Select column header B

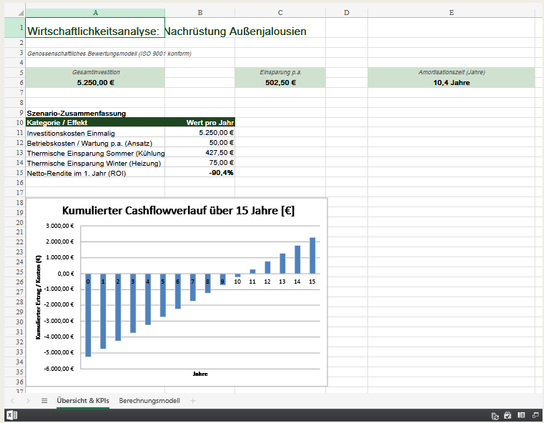pos(200,12)
